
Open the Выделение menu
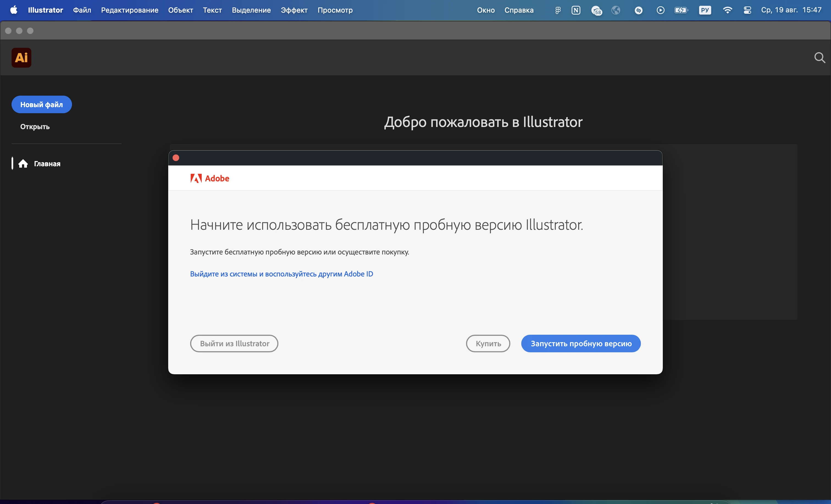pyautogui.click(x=251, y=10)
